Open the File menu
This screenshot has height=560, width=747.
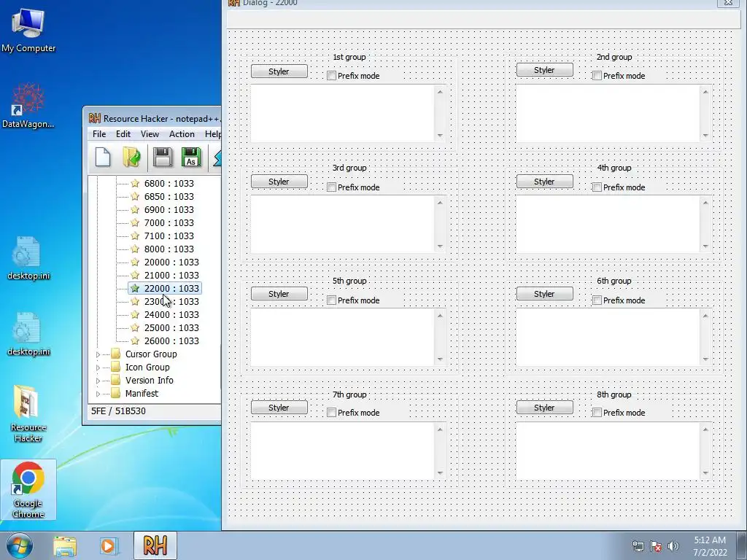coord(99,134)
